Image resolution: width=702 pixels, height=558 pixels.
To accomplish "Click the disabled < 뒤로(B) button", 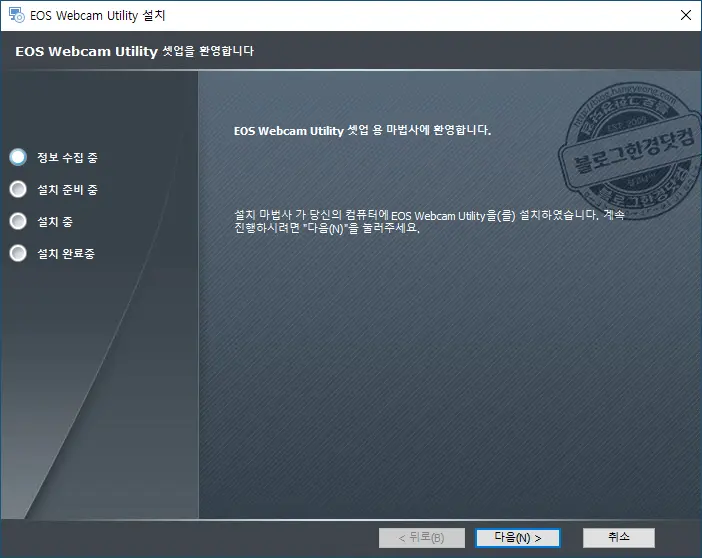I will click(422, 538).
